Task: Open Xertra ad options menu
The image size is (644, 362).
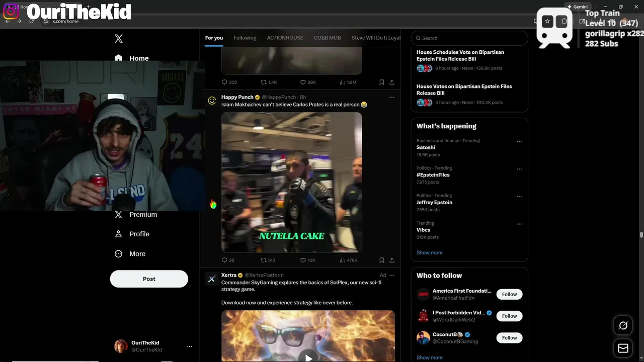Action: [392, 275]
